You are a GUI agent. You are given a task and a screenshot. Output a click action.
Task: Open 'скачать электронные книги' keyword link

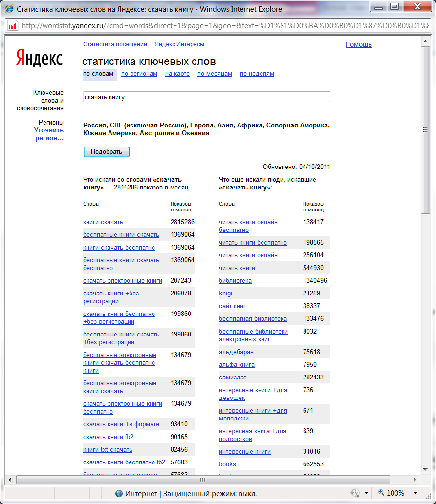point(123,281)
